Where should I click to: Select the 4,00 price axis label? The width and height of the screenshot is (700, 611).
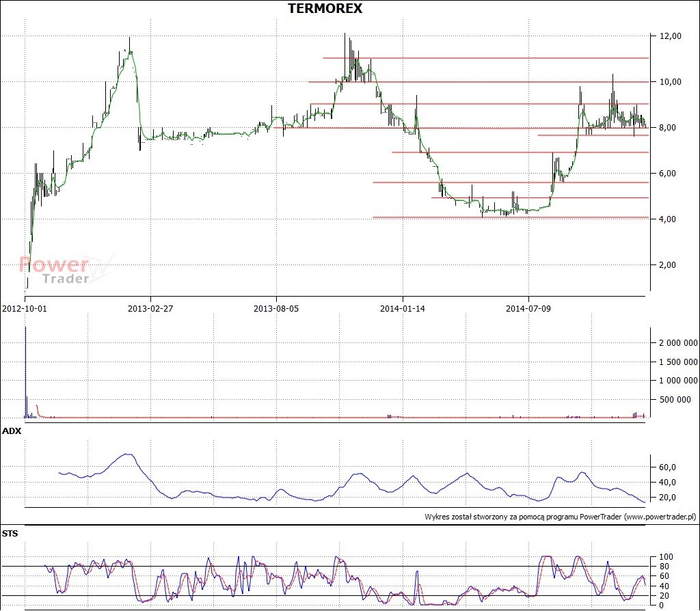pos(667,219)
